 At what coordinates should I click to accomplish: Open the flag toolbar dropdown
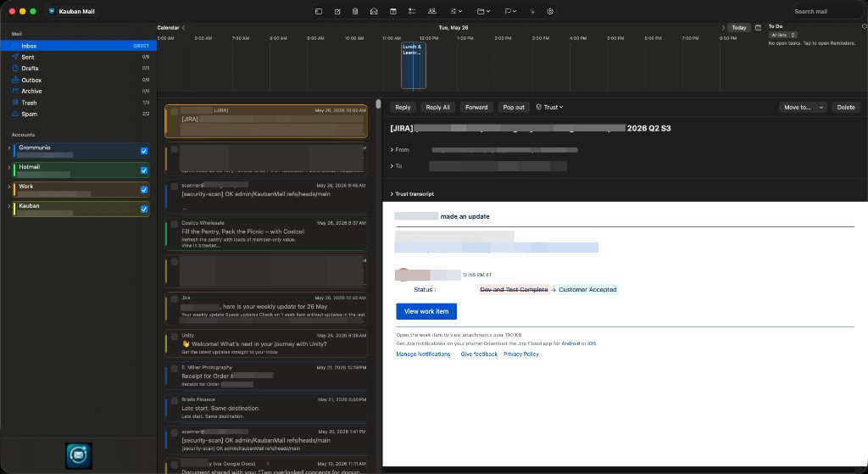point(509,11)
